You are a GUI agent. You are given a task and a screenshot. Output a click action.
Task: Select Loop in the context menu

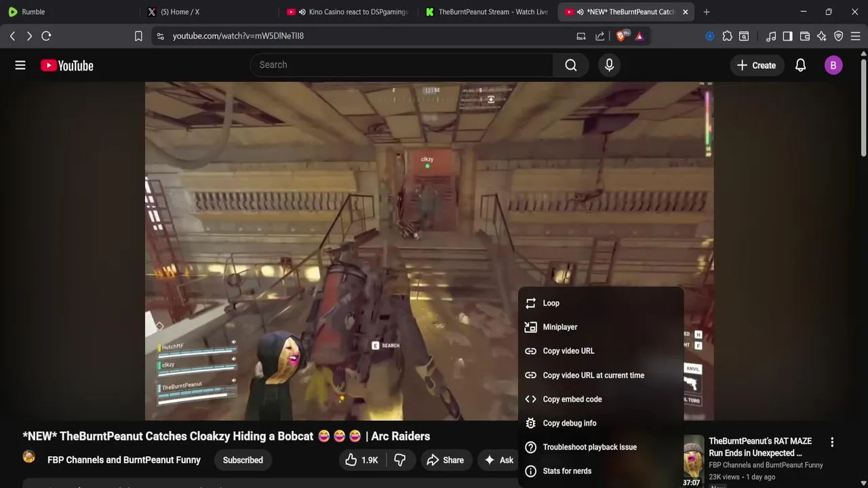point(601,303)
